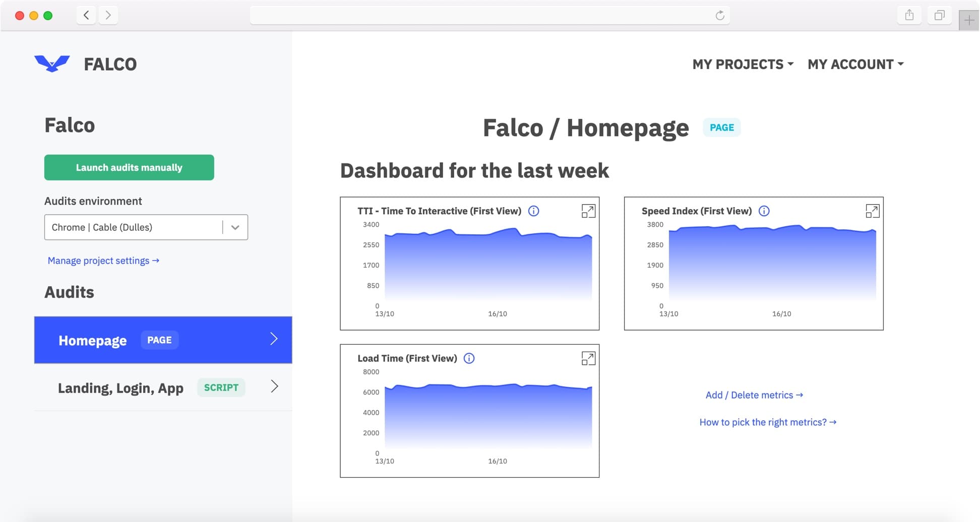The width and height of the screenshot is (980, 522).
Task: Open the Audits environment dropdown
Action: click(x=146, y=227)
